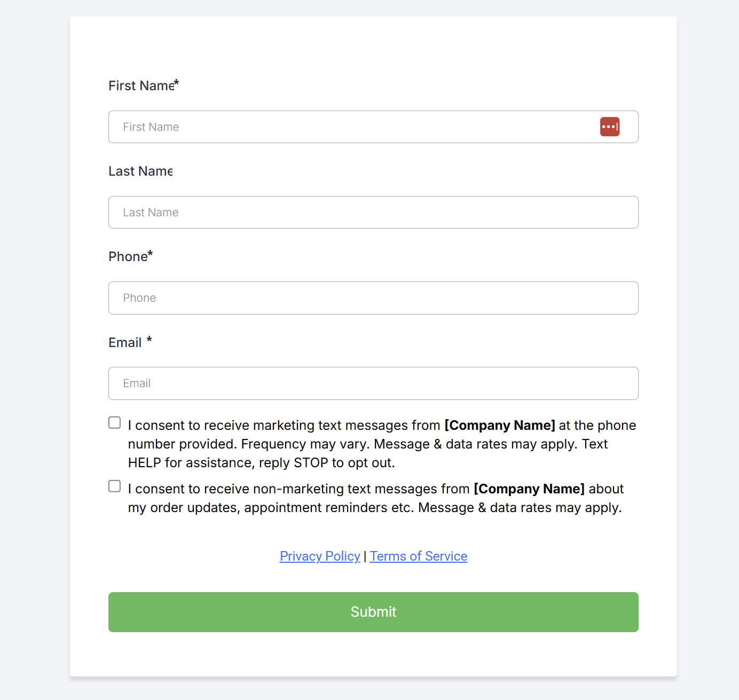This screenshot has height=700, width=739.
Task: Select the Phone input field
Action: pyautogui.click(x=373, y=298)
